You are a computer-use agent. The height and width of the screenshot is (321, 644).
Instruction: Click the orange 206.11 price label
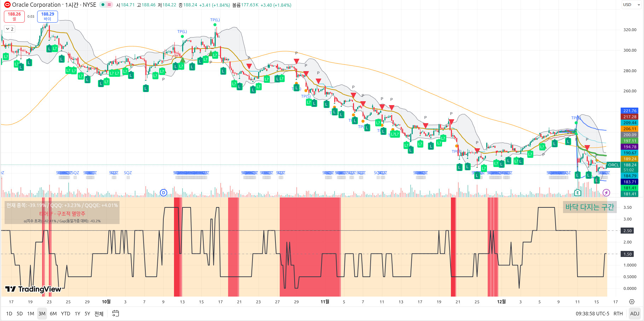tap(630, 129)
